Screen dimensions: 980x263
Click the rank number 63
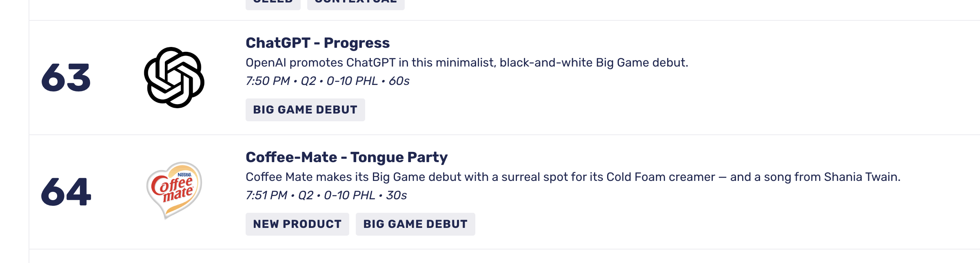coord(66,78)
